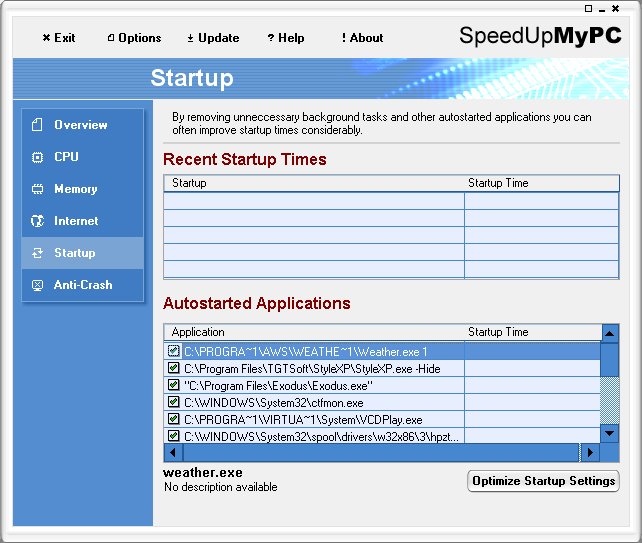Screen dimensions: 642x543
Task: Click the vertical scrollbar thumb in applications list
Action: pyautogui.click(x=609, y=360)
